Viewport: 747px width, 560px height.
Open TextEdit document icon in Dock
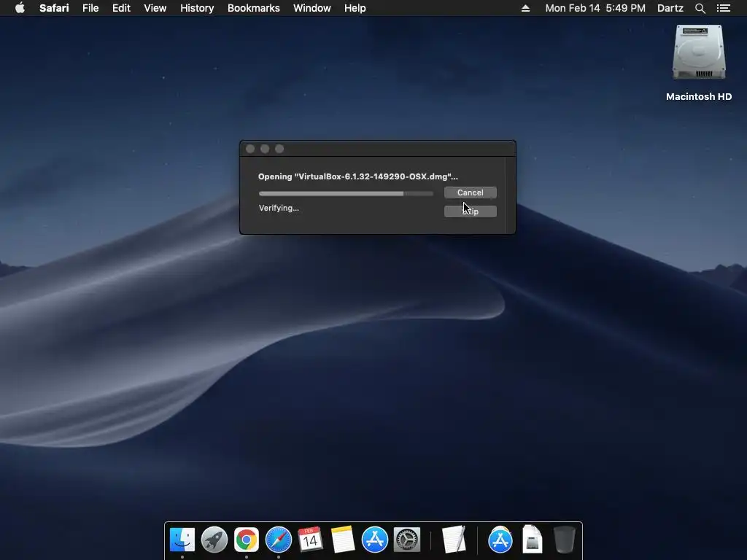tap(454, 540)
